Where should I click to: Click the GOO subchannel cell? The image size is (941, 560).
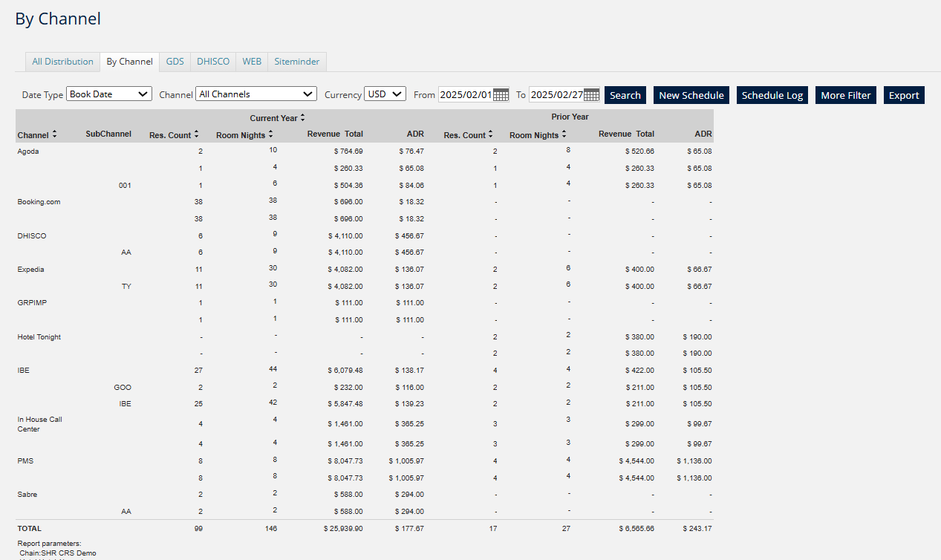[123, 387]
